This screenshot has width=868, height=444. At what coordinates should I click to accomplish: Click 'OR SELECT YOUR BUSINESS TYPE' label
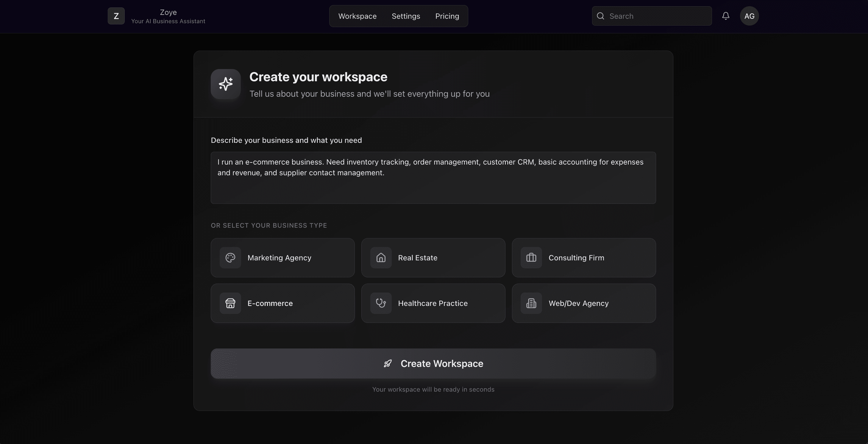(269, 225)
